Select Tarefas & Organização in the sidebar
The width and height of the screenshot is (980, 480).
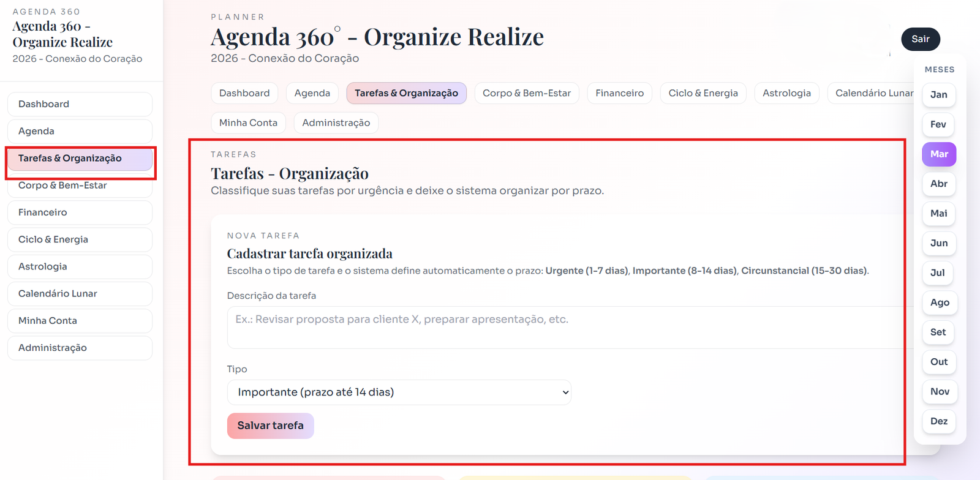click(80, 158)
